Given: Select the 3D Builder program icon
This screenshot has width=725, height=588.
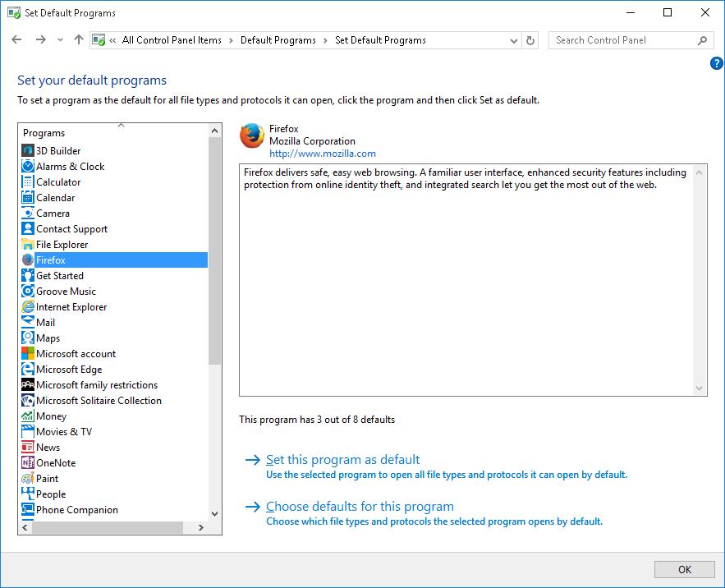Looking at the screenshot, I should (x=28, y=150).
